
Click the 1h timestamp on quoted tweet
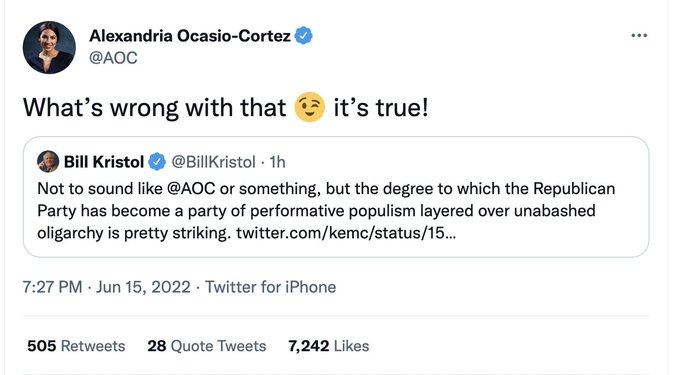pos(278,162)
